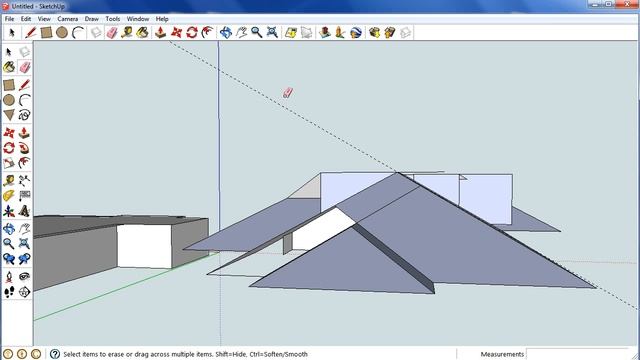The height and width of the screenshot is (360, 640).
Task: Click the Add New Building icon
Action: coord(325,33)
